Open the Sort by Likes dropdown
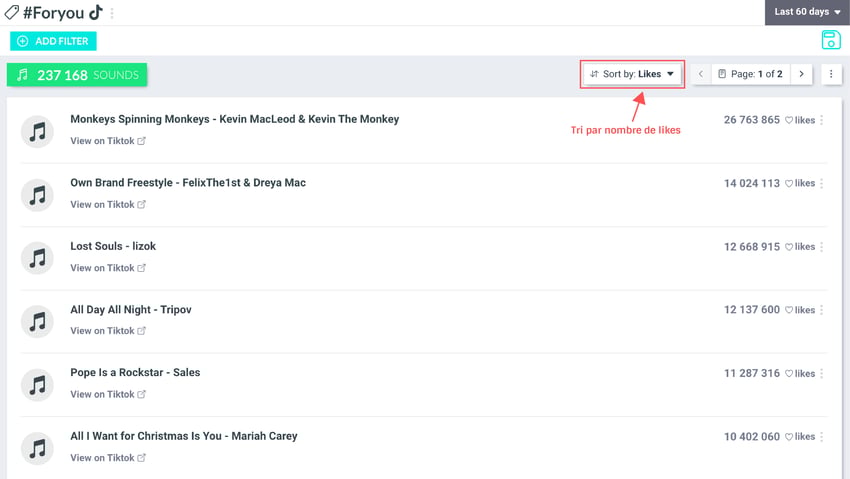Image resolution: width=850 pixels, height=479 pixels. pyautogui.click(x=632, y=74)
